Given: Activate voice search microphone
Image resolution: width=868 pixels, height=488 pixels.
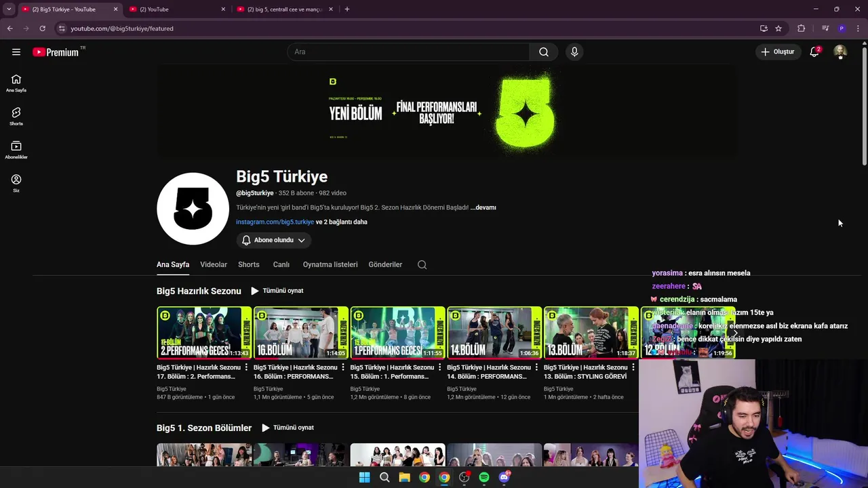Looking at the screenshot, I should [x=574, y=52].
